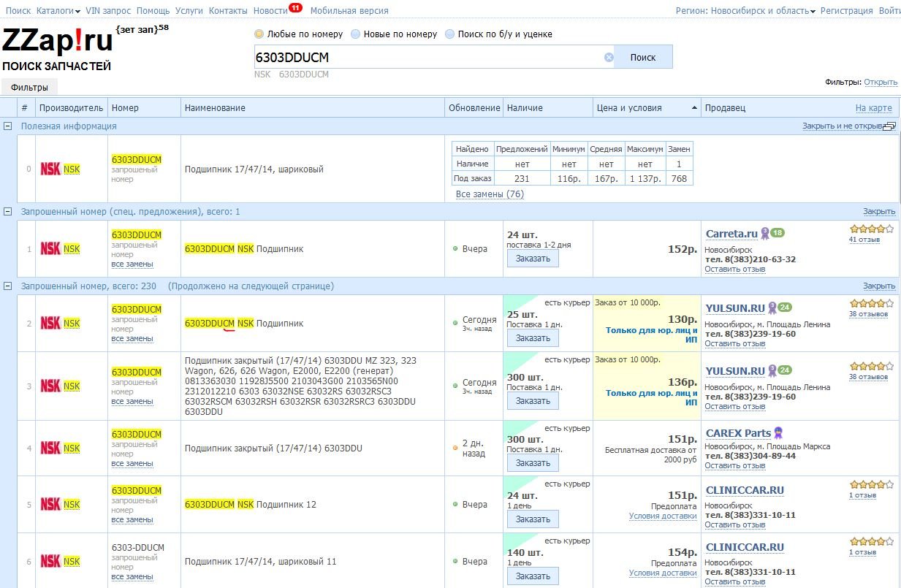This screenshot has height=588, width=901.
Task: Click the ZZap.ru logo
Action: (x=58, y=42)
